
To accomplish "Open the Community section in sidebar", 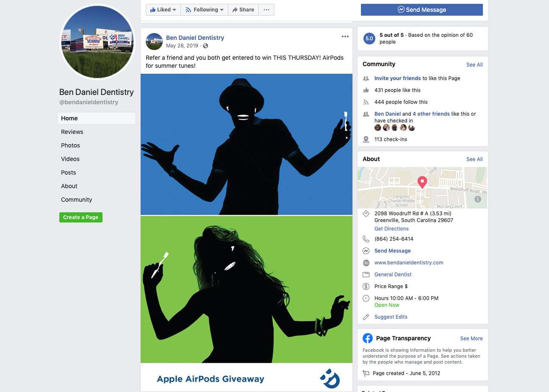I will coord(76,200).
